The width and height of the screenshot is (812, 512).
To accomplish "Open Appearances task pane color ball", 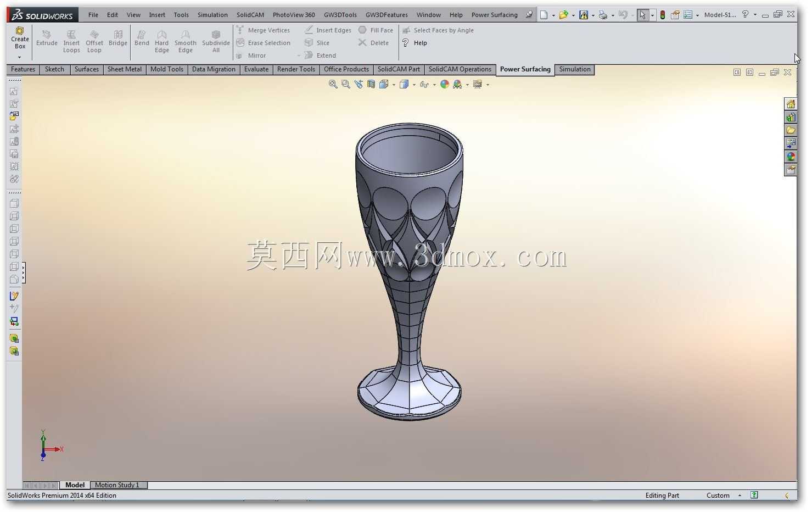I will 791,157.
